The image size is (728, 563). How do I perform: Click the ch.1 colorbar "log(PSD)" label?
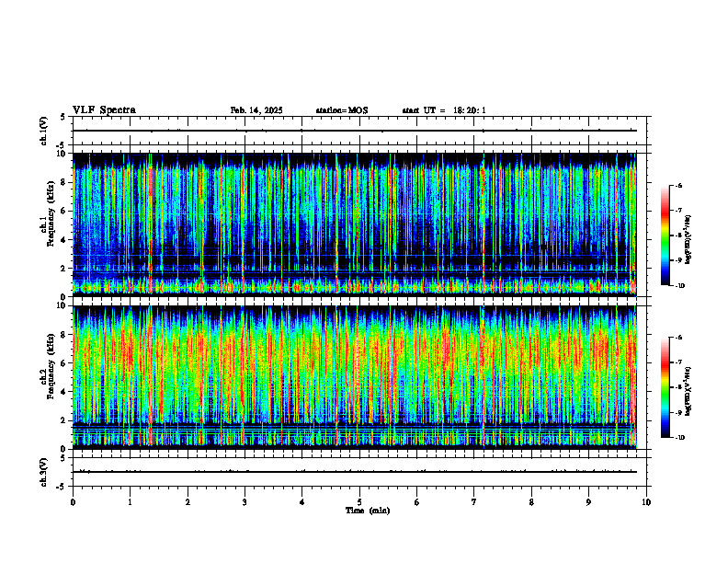click(688, 240)
